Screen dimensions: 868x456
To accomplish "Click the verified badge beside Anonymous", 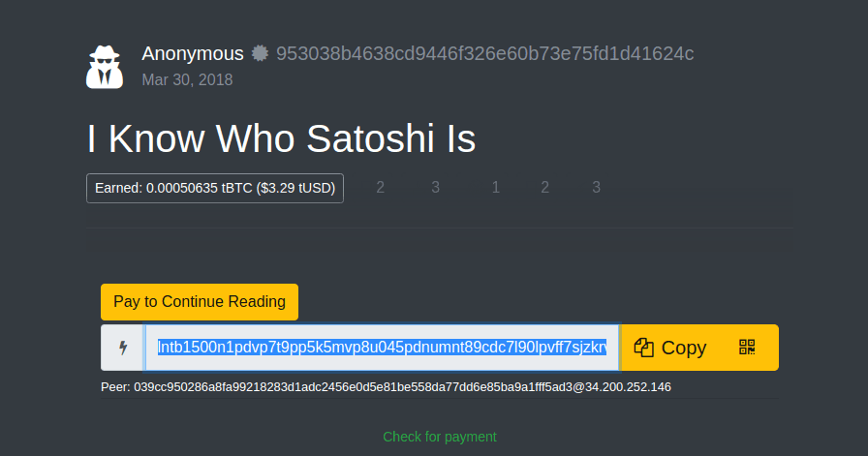I will pos(260,53).
